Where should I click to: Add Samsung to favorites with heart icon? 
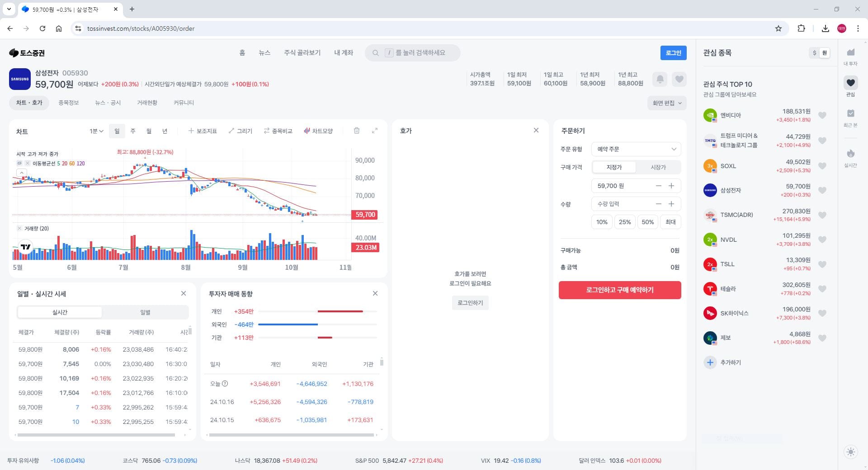tap(679, 80)
